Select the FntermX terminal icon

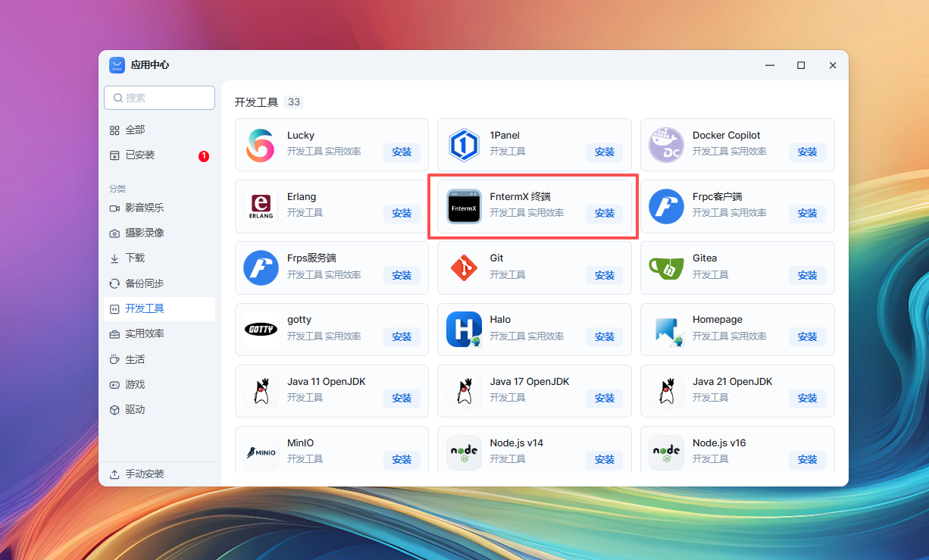[463, 206]
